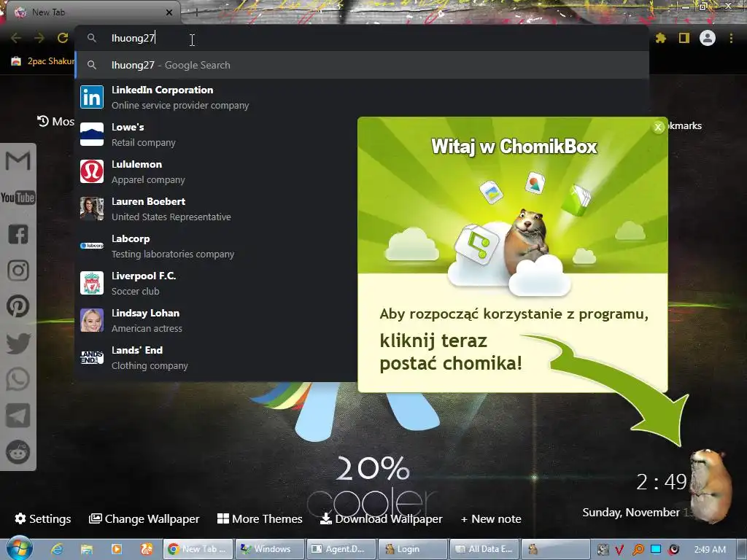The width and height of the screenshot is (747, 560).
Task: Open Settings on the new tab page
Action: 43,518
